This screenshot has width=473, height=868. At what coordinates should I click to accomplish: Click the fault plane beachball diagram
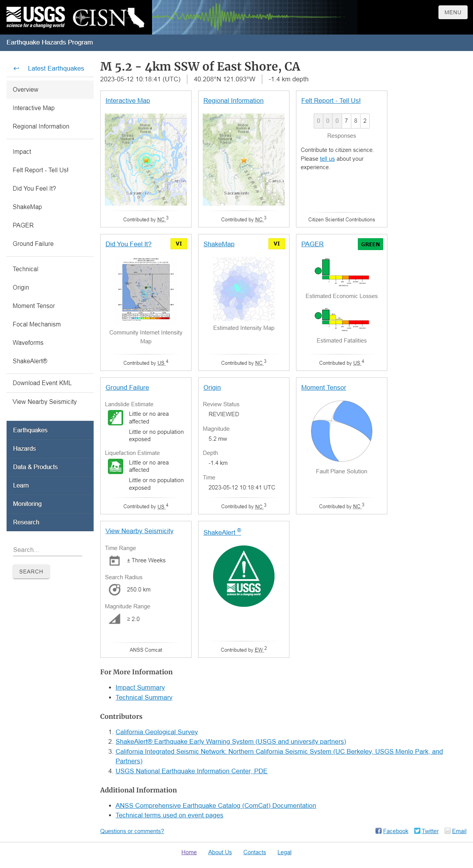[342, 431]
